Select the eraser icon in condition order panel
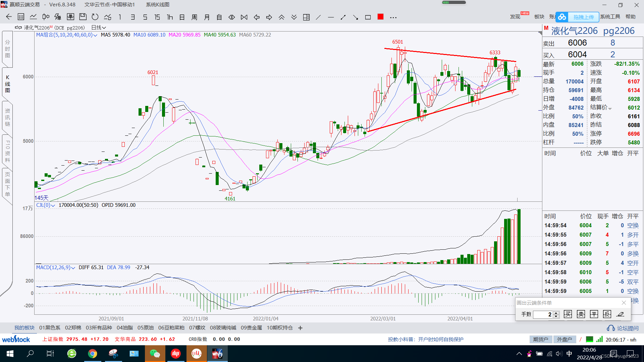This screenshot has height=362, width=644. pos(620,314)
